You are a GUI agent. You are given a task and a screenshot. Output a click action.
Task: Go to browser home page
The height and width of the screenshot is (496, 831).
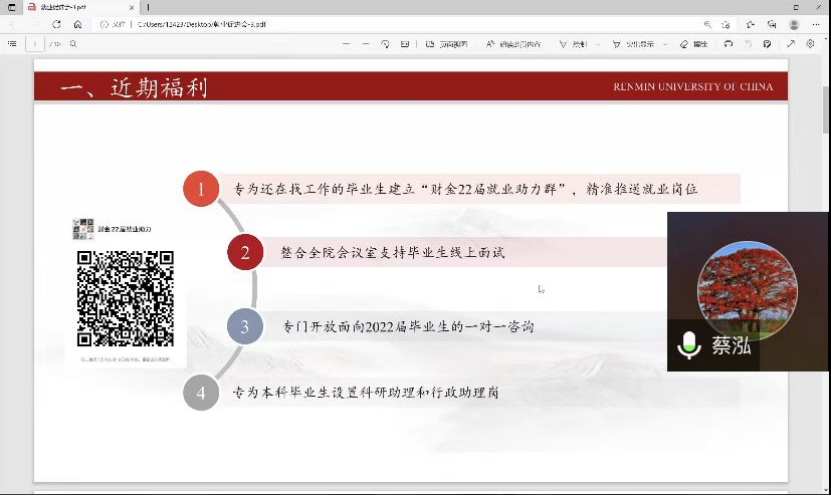pos(77,24)
